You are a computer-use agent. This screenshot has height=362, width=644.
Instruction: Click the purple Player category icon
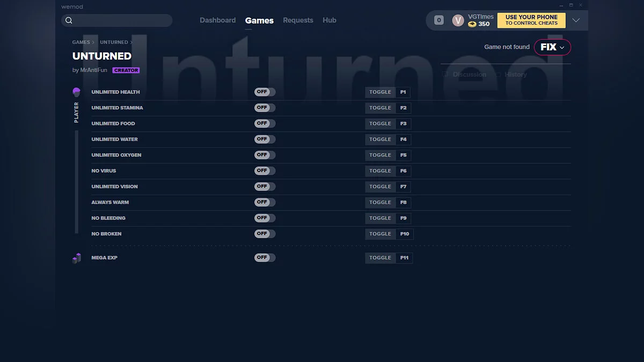coord(76,92)
